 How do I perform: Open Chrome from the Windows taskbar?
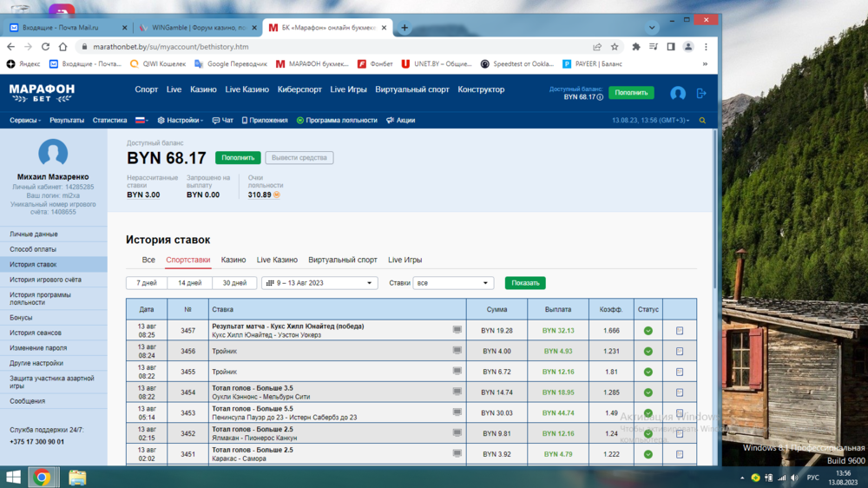coord(42,477)
